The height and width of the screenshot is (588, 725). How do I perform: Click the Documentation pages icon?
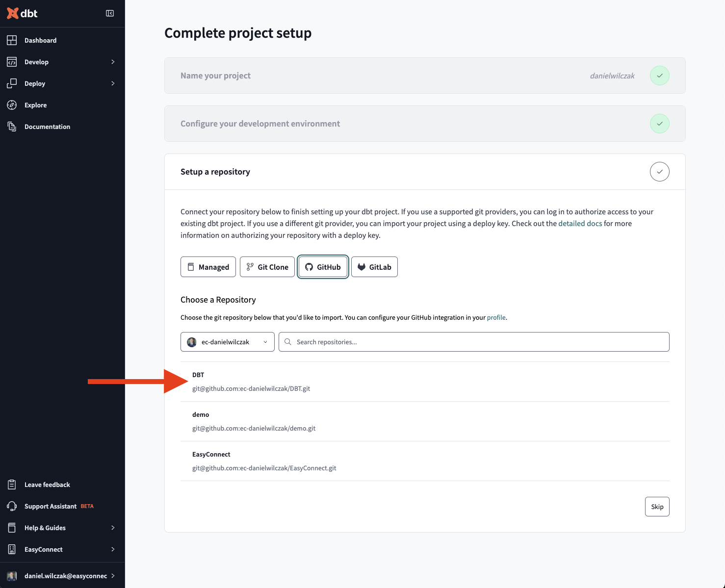point(12,127)
